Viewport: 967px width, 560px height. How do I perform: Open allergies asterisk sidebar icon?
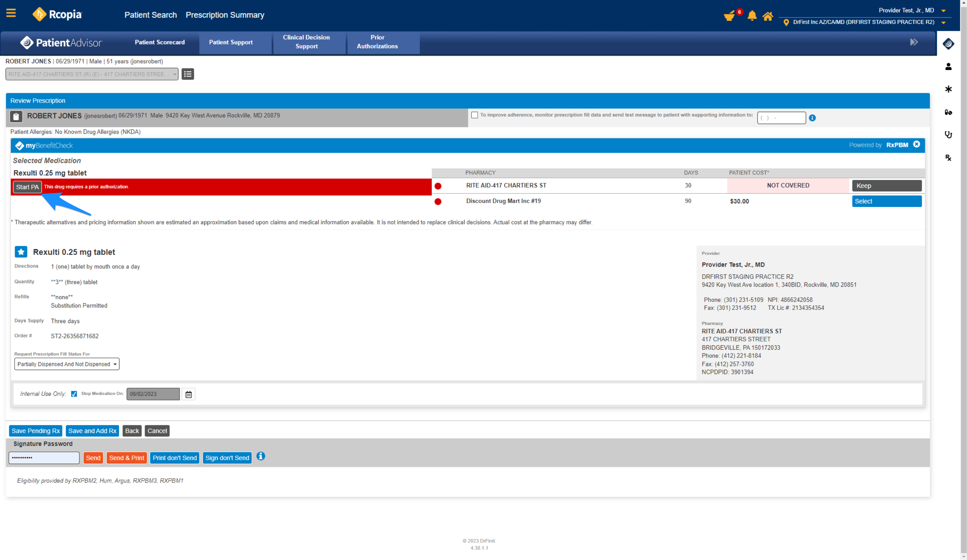[948, 89]
